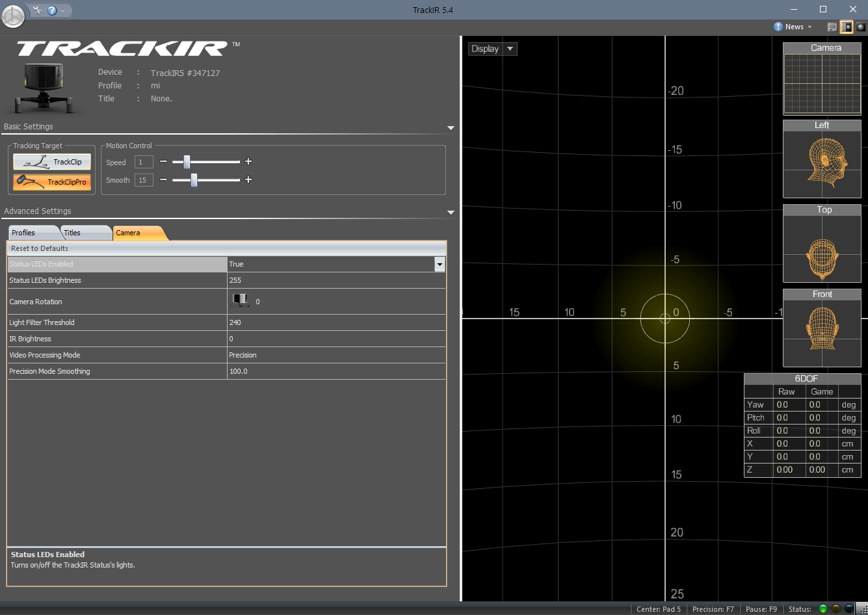Select the Camera tab
This screenshot has width=868, height=615.
(138, 233)
